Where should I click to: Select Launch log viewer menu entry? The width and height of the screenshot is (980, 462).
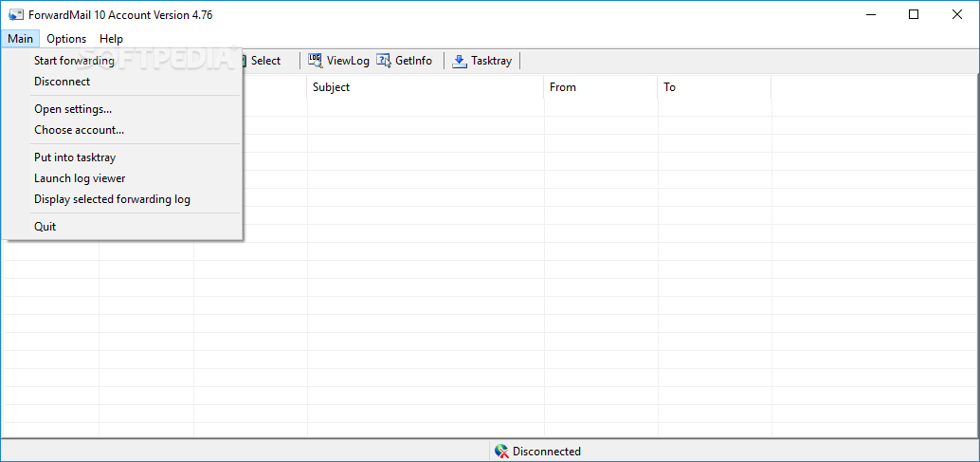tap(122, 178)
